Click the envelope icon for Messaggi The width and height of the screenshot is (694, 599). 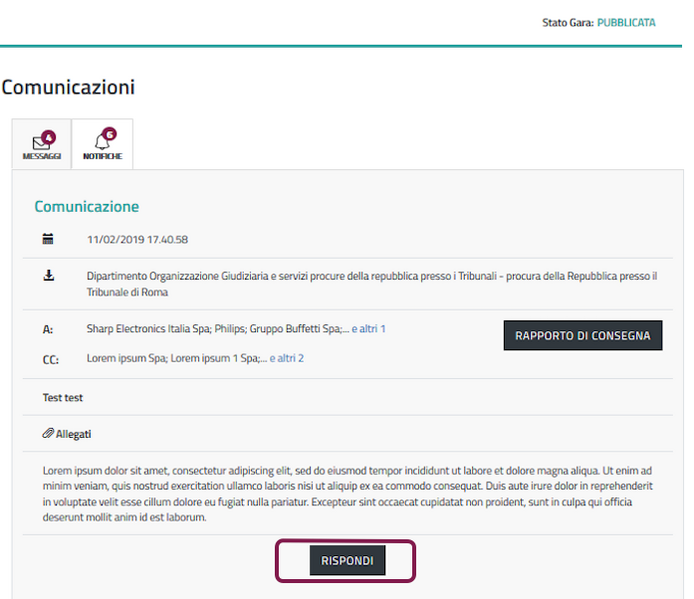(40, 143)
